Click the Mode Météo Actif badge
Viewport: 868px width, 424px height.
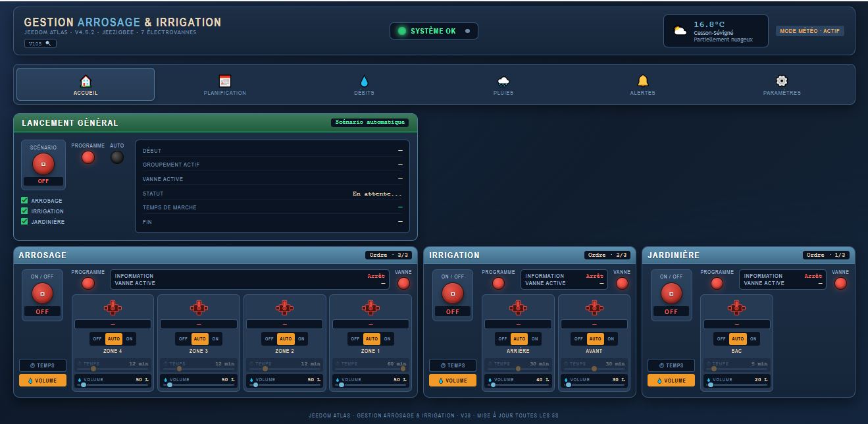pos(810,31)
